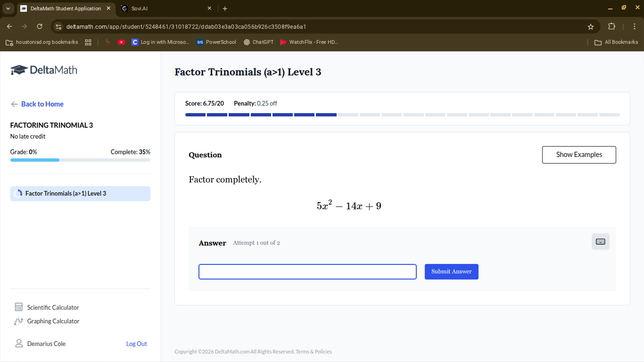Image resolution: width=644 pixels, height=362 pixels.
Task: Click the Show Examples button
Action: point(579,155)
